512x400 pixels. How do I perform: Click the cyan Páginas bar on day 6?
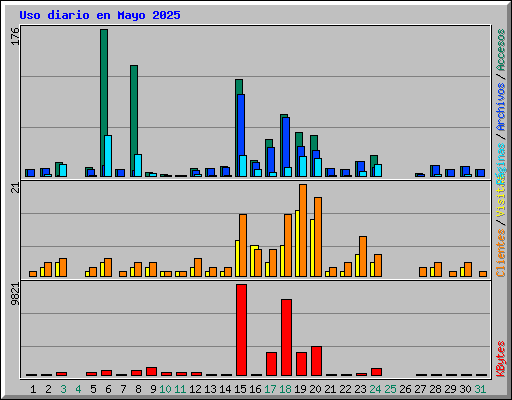coord(108,156)
